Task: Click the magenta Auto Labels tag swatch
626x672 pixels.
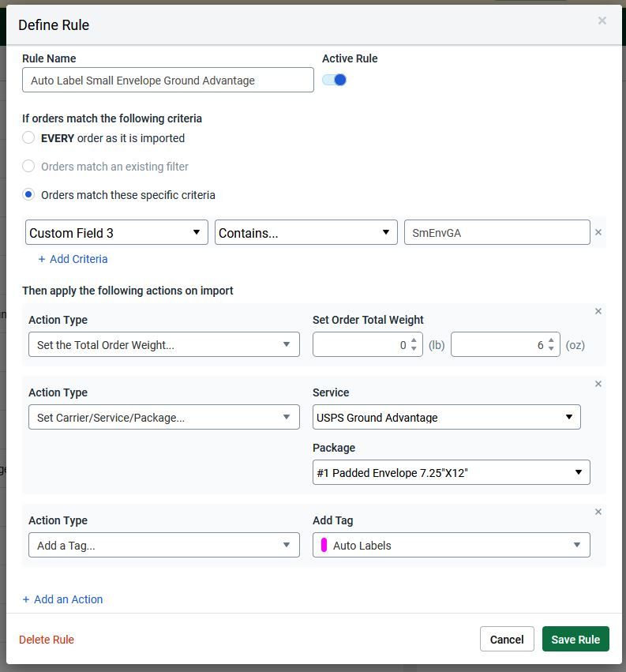Action: pos(324,546)
